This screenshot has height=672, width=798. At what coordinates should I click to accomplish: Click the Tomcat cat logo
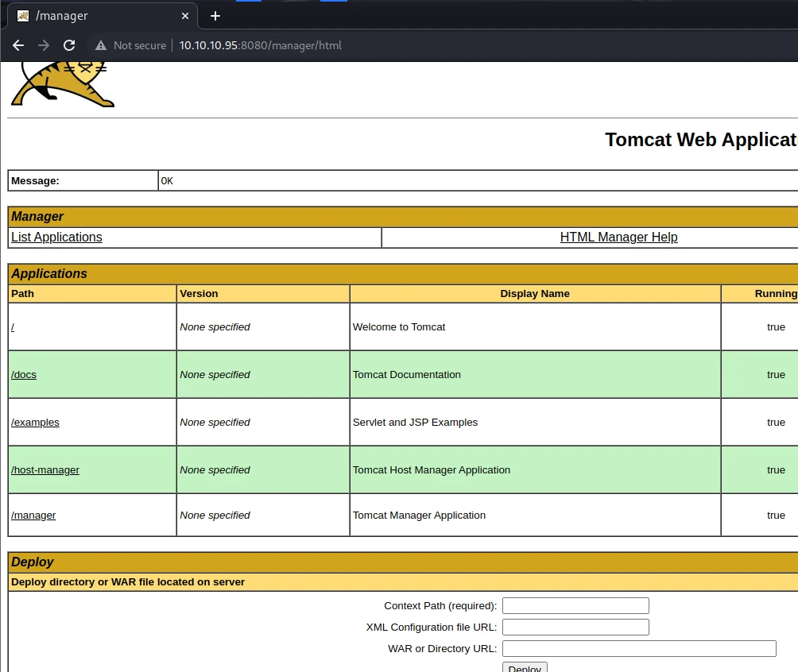62,84
